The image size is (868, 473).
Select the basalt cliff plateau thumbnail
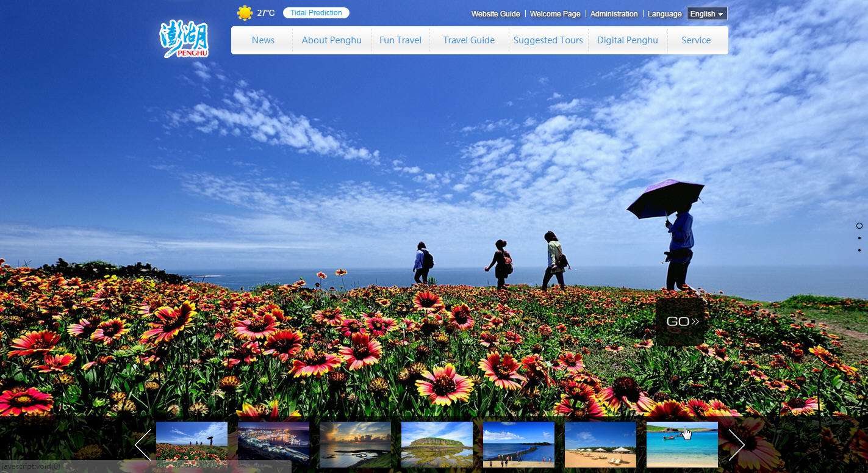pyautogui.click(x=437, y=444)
